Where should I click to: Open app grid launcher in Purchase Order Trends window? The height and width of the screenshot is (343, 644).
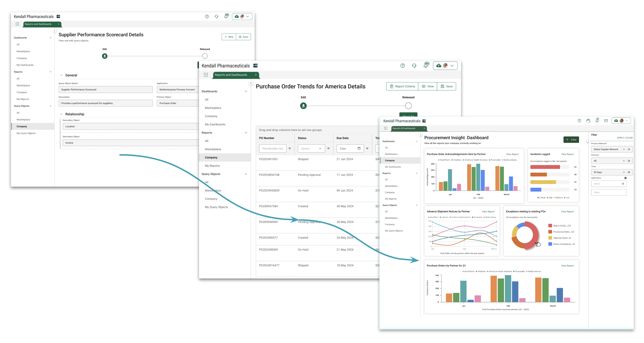click(206, 75)
